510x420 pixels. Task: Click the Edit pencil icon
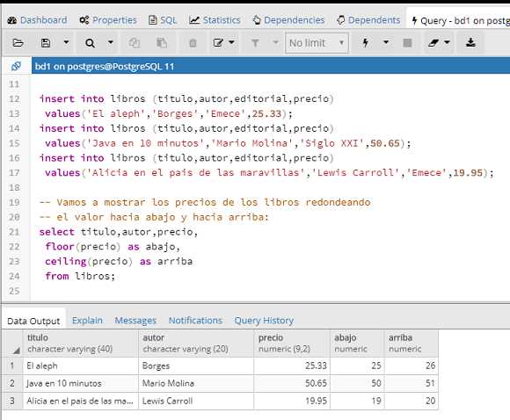tap(218, 42)
